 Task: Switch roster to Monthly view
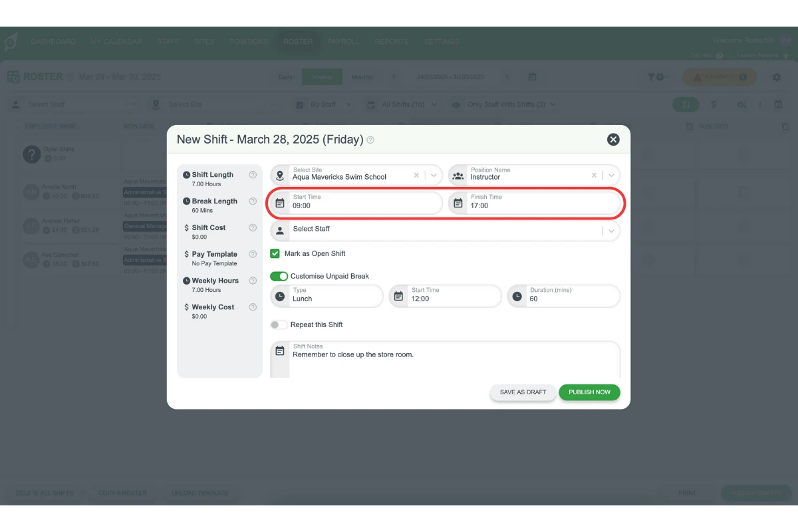[362, 77]
